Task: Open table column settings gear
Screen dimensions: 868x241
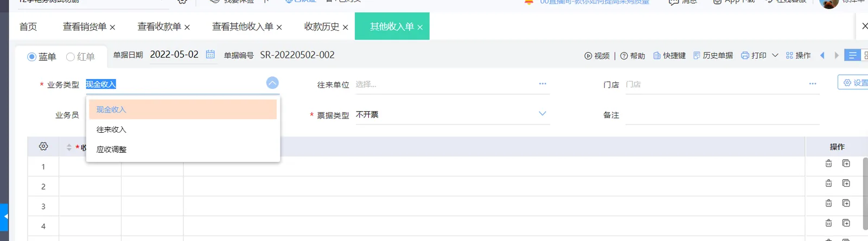Action: [x=43, y=146]
